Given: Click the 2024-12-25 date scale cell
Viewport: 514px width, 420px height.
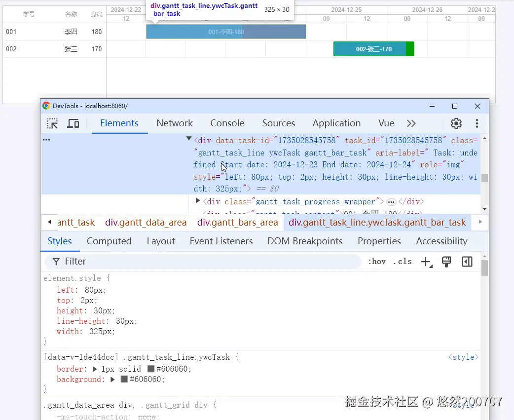Looking at the screenshot, I should [x=346, y=10].
